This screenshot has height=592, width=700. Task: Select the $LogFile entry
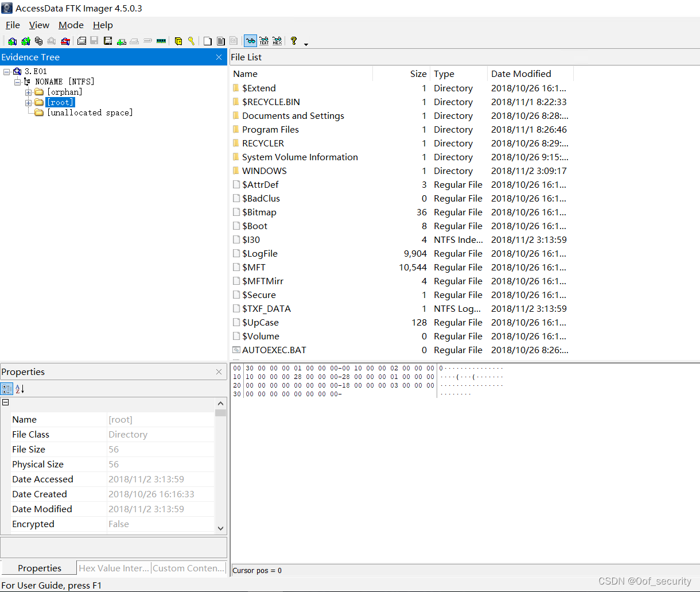click(260, 253)
